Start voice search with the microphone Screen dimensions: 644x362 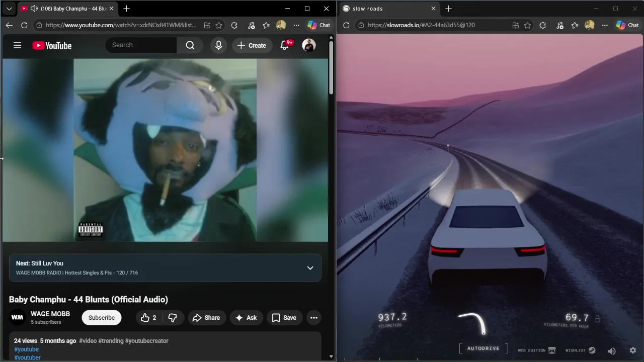[218, 45]
